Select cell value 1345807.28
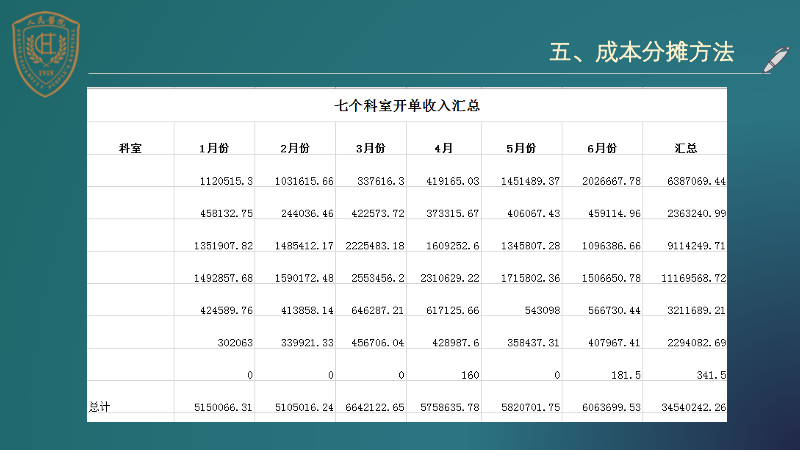The height and width of the screenshot is (450, 800). pos(530,246)
